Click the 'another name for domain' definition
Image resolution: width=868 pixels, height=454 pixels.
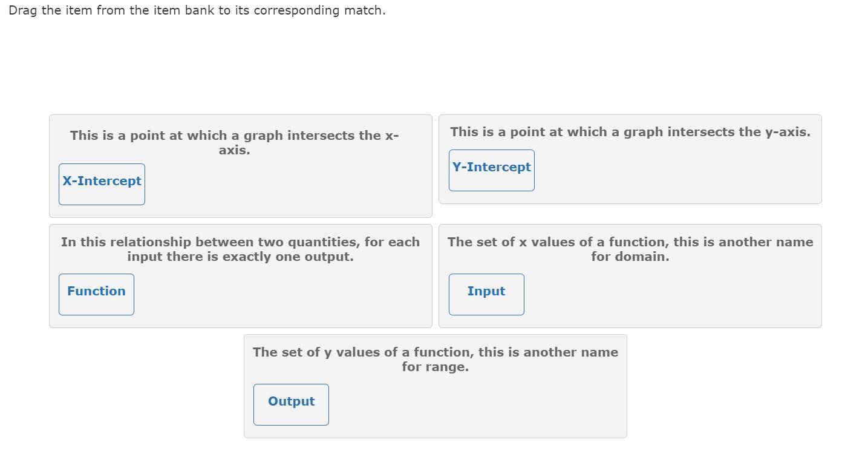click(x=630, y=249)
